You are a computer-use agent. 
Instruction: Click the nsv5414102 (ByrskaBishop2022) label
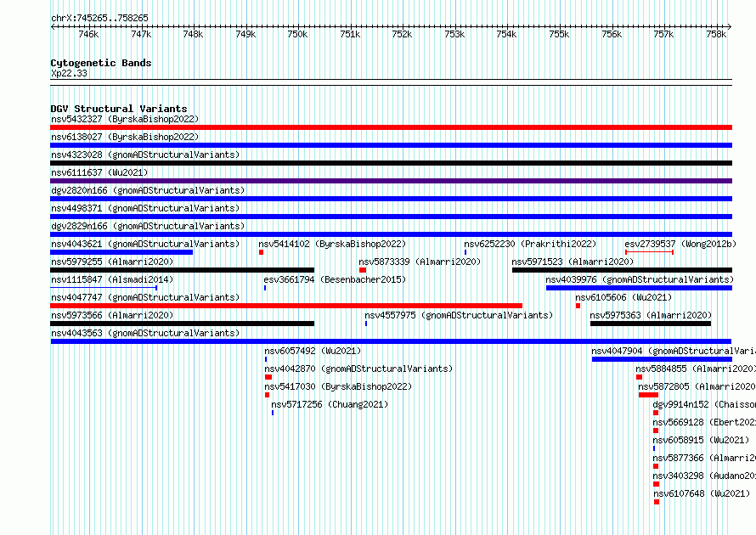pos(332,244)
